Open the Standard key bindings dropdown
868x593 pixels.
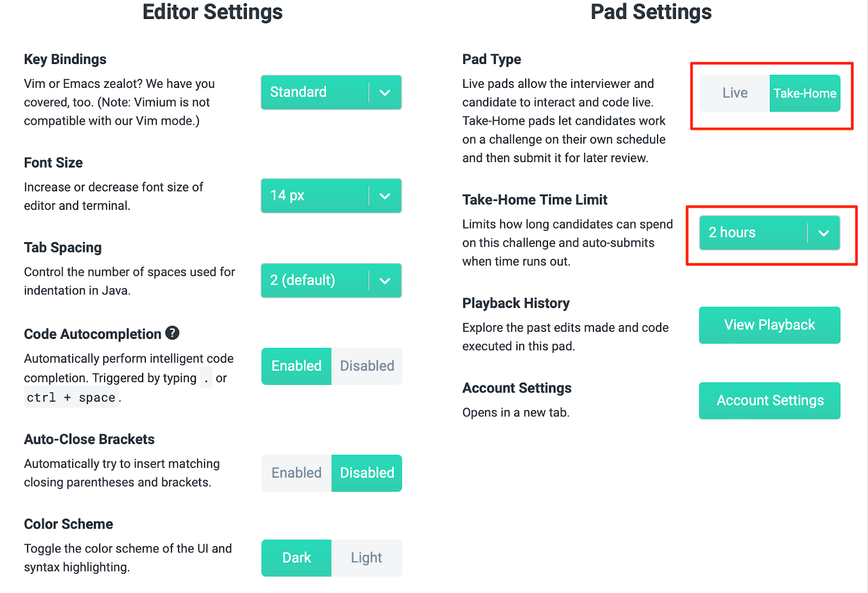331,92
